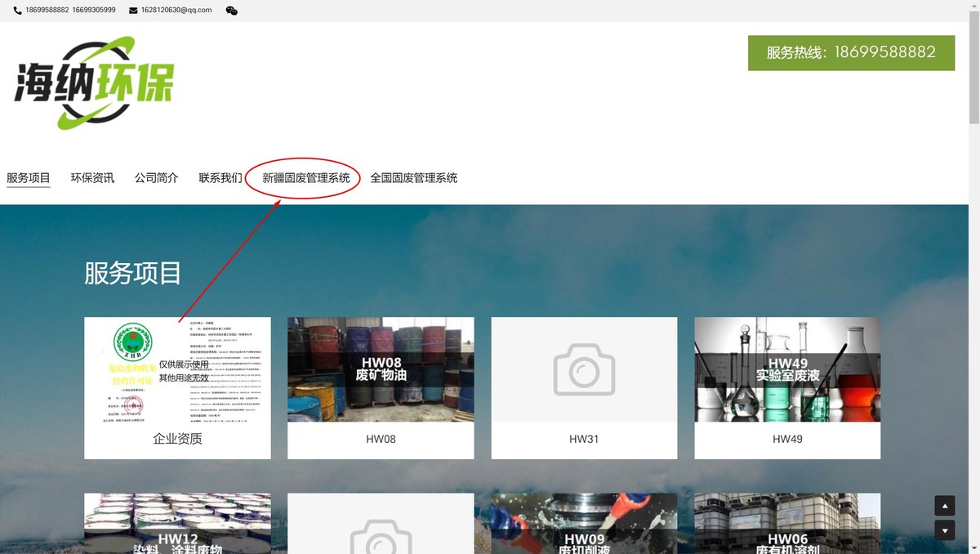Click the HW08 caption below image
980x554 pixels.
(x=381, y=439)
